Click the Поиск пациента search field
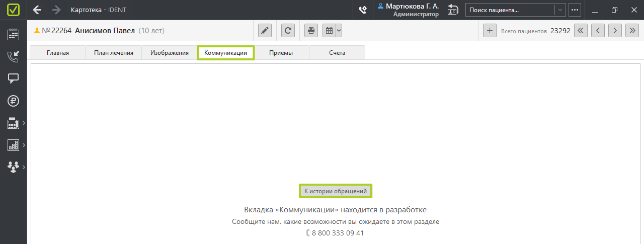 510,10
